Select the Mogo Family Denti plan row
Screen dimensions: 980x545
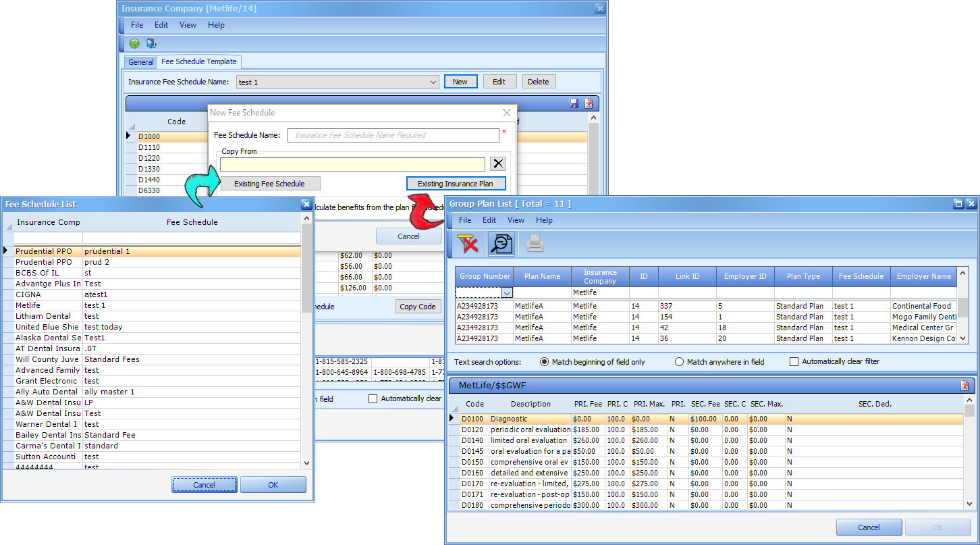pos(707,317)
